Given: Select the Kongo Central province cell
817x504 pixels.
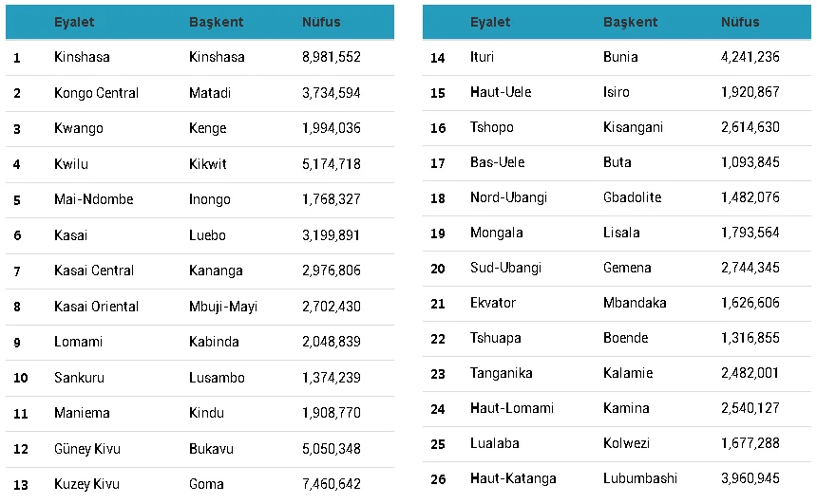Looking at the screenshot, I should [x=96, y=93].
